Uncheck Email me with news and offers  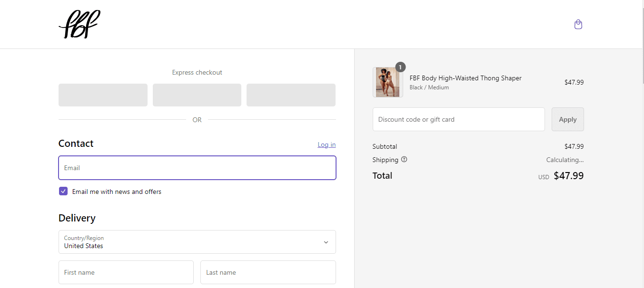[x=63, y=191]
